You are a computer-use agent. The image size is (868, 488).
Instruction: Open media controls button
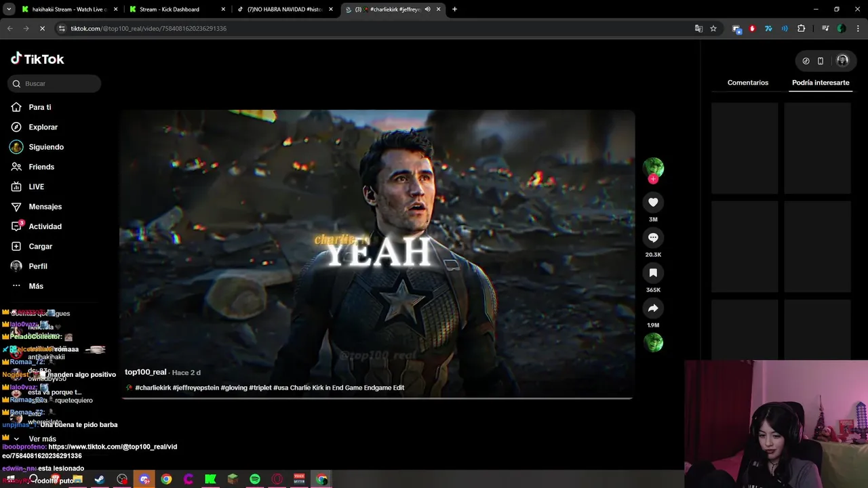click(825, 28)
